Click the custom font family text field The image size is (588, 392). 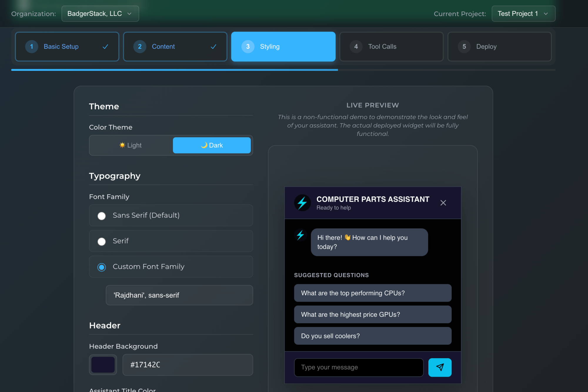[x=179, y=295]
